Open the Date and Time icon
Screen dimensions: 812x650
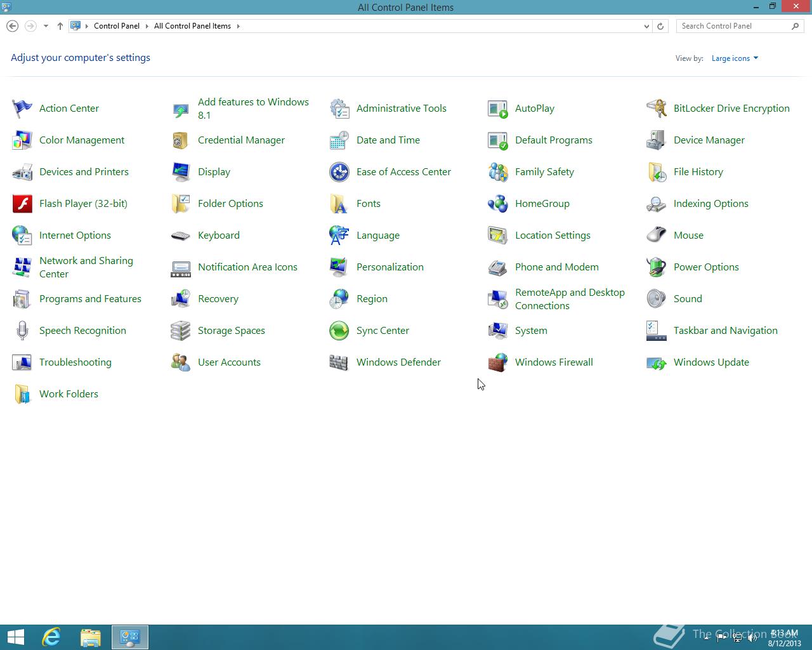click(339, 140)
